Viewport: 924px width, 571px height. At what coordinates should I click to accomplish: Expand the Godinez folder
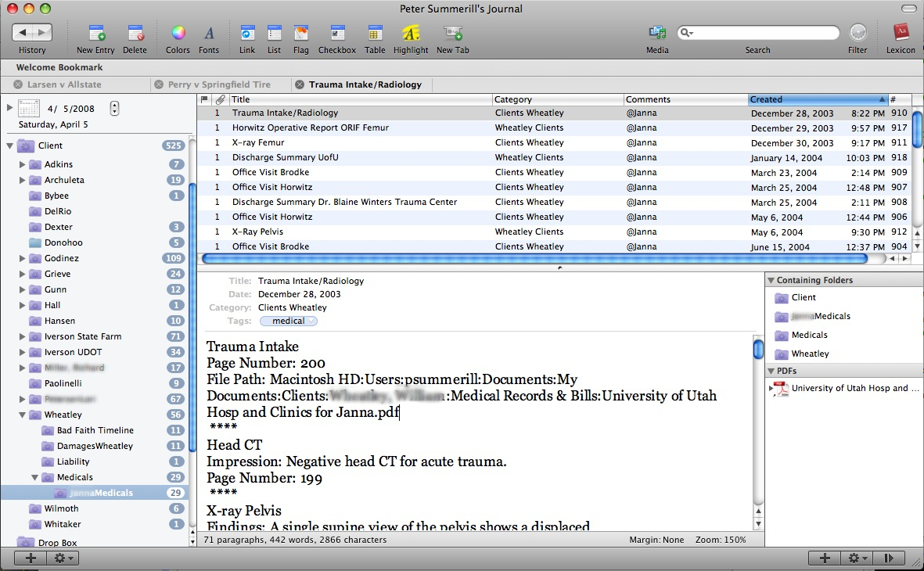(x=23, y=258)
